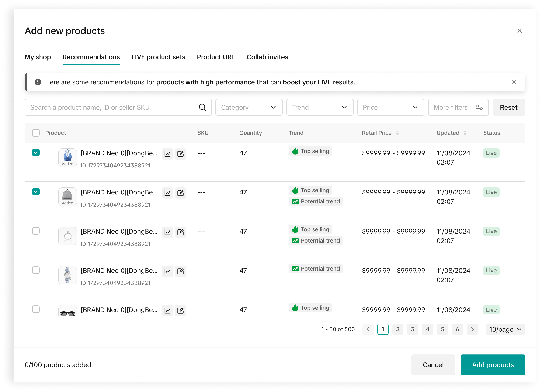542x392 pixels.
Task: Open analytics chart icon for ring product
Action: pyautogui.click(x=167, y=232)
